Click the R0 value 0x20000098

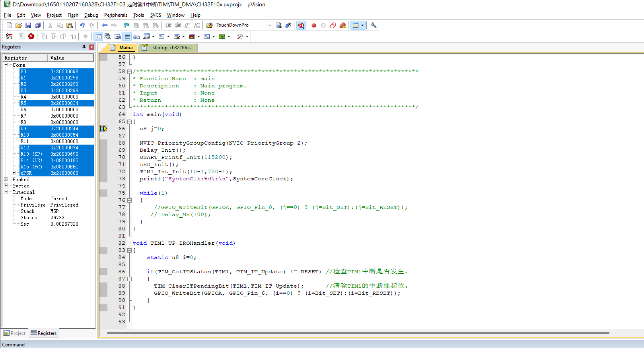click(64, 72)
